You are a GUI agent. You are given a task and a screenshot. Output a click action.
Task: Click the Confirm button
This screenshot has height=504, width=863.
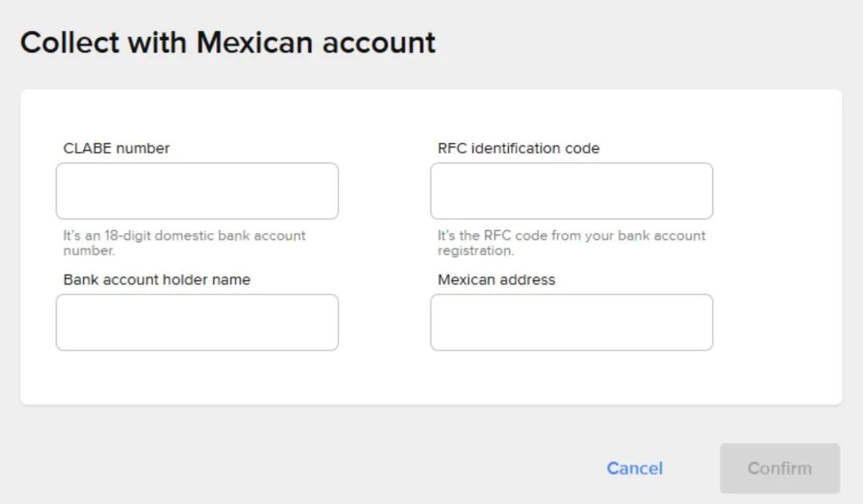tap(779, 468)
